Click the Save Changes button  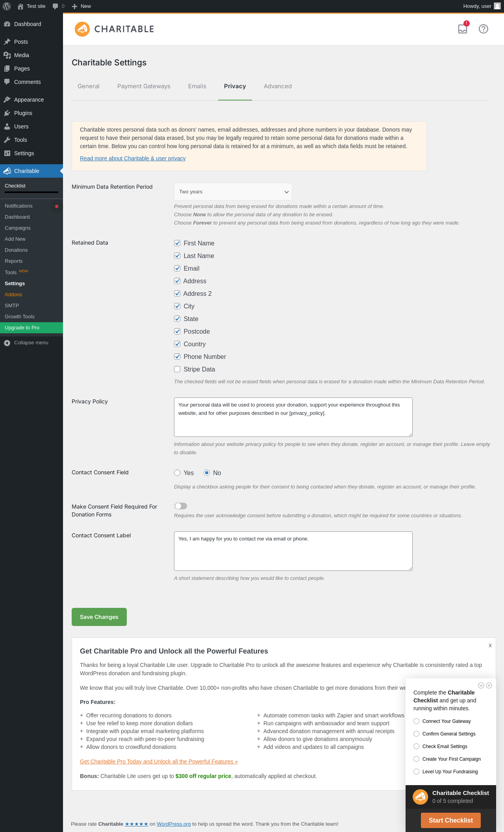point(99,617)
